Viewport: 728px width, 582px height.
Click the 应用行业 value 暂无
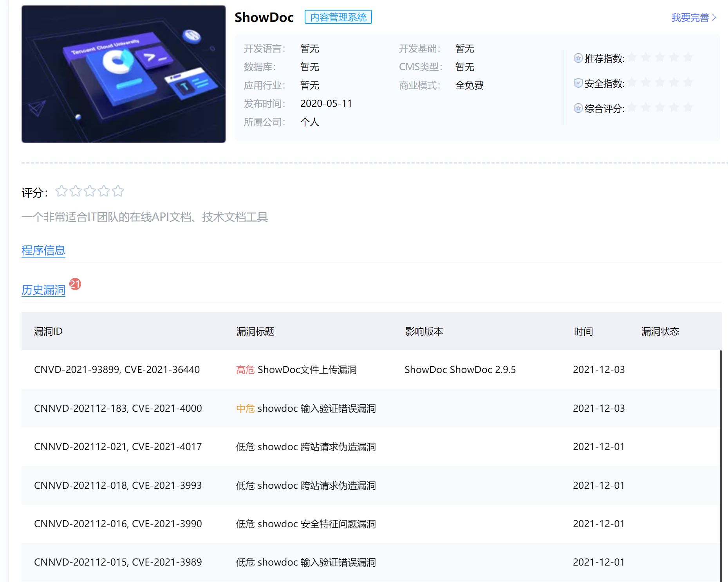point(310,85)
